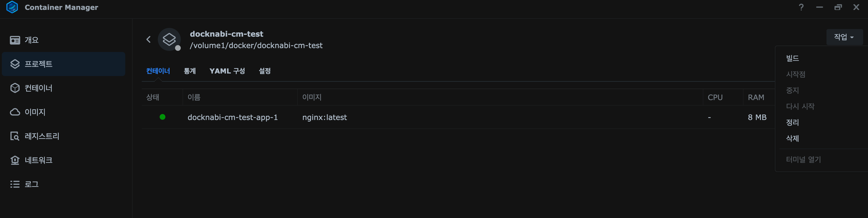
Task: Sort by the 이름 column header
Action: click(x=194, y=97)
